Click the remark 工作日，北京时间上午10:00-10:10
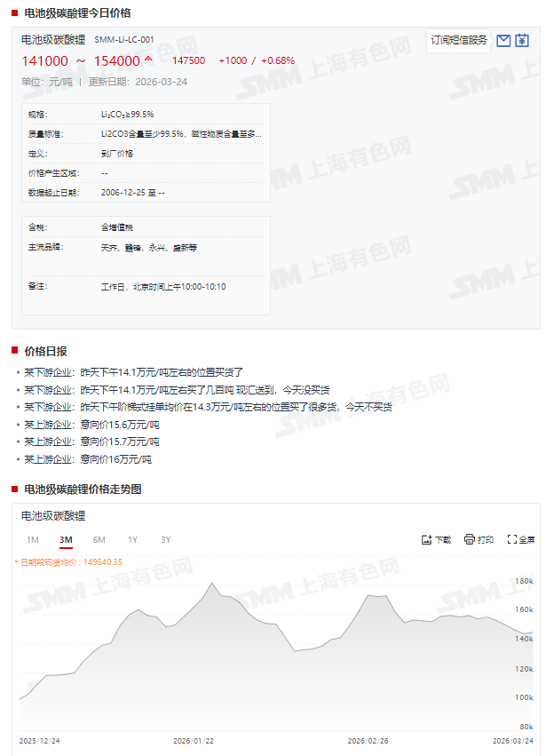This screenshot has width=546, height=756. [163, 287]
